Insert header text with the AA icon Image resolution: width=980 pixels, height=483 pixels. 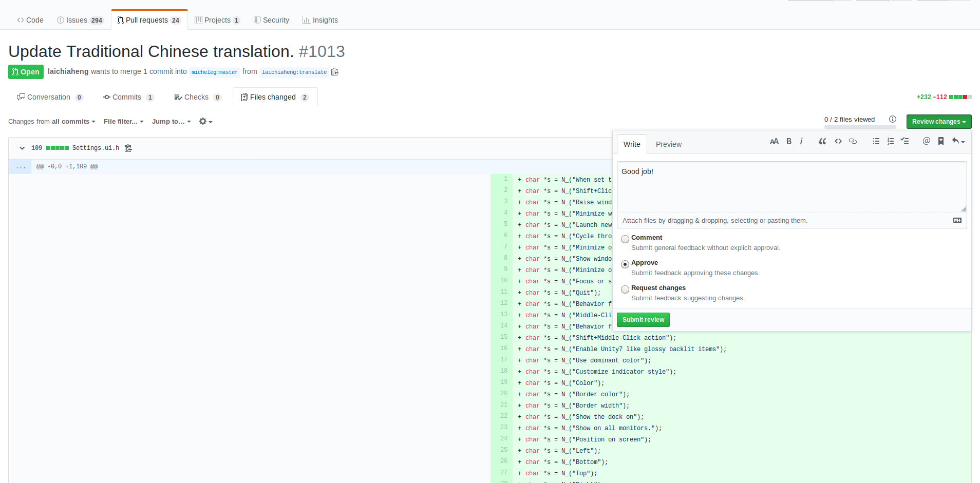coord(774,142)
